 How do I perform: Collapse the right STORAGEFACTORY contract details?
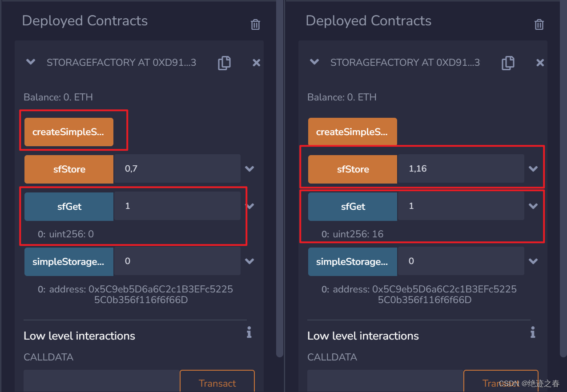click(x=314, y=62)
